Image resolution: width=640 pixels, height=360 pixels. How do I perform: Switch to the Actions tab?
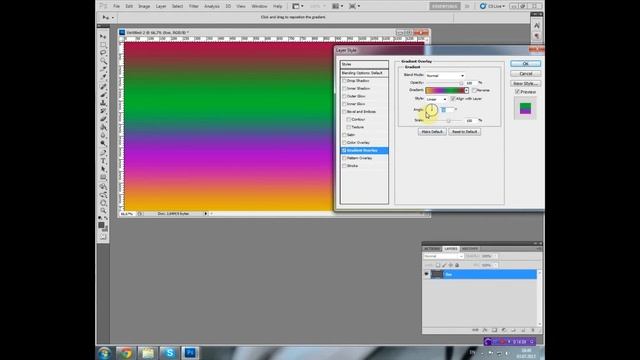point(432,249)
